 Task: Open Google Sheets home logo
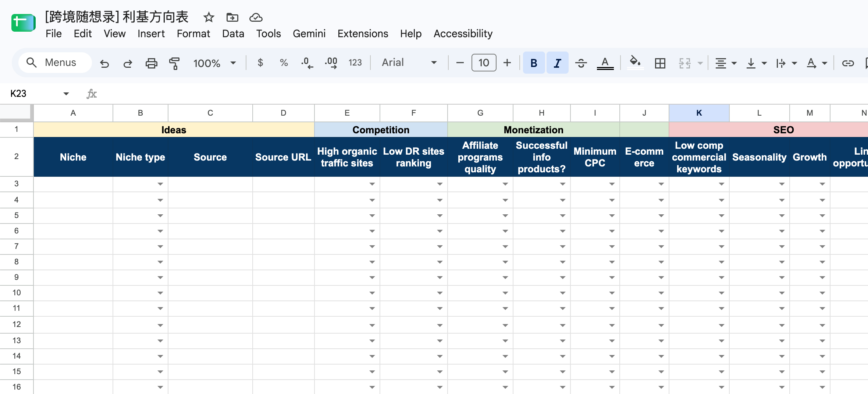coord(23,23)
